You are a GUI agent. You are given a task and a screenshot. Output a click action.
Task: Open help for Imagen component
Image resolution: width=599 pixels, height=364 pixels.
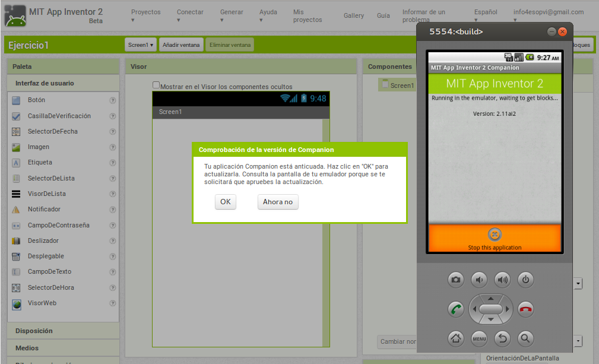[113, 147]
